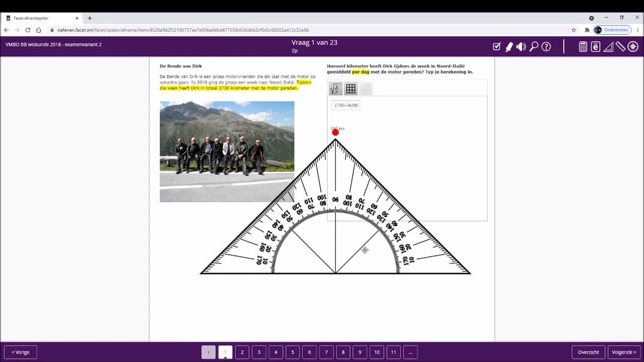Screen dimensions: 644x362
Task: Open the help question mark icon
Action: click(546, 47)
